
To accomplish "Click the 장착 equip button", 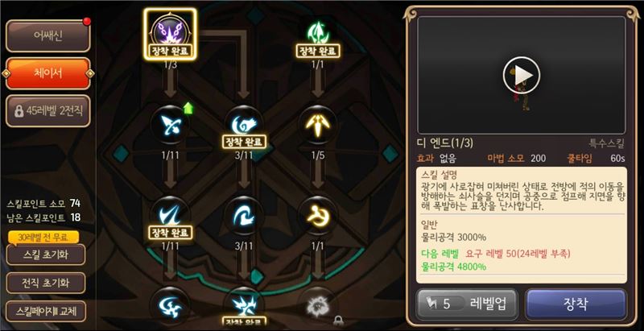I will [576, 304].
